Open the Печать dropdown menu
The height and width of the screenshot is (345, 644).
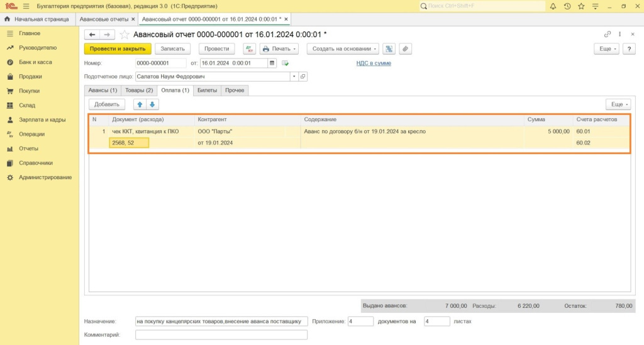pos(279,49)
